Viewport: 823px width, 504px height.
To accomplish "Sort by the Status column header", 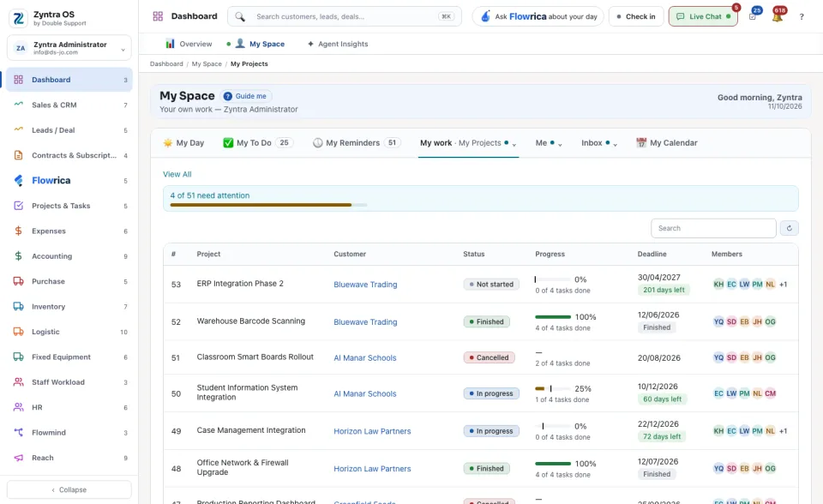I will 473,254.
